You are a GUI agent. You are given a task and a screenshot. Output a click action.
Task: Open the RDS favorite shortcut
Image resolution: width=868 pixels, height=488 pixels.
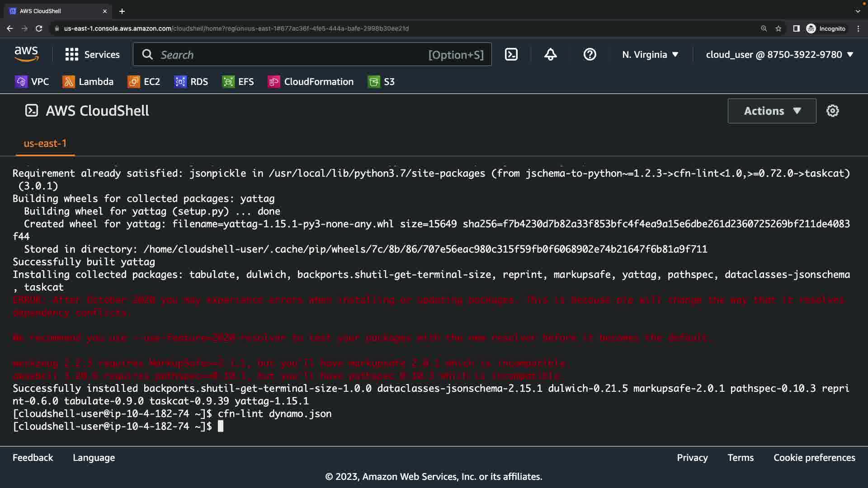coord(191,82)
